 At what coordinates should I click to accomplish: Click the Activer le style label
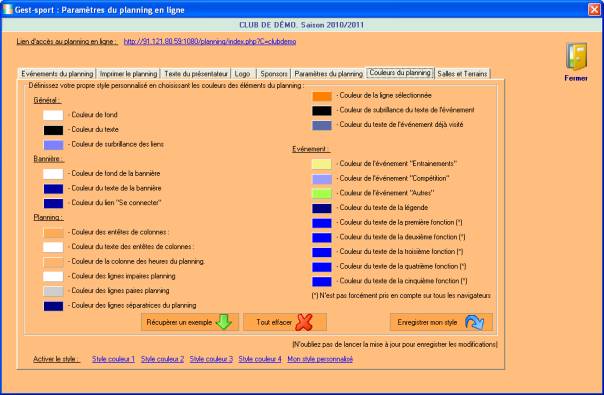(56, 359)
